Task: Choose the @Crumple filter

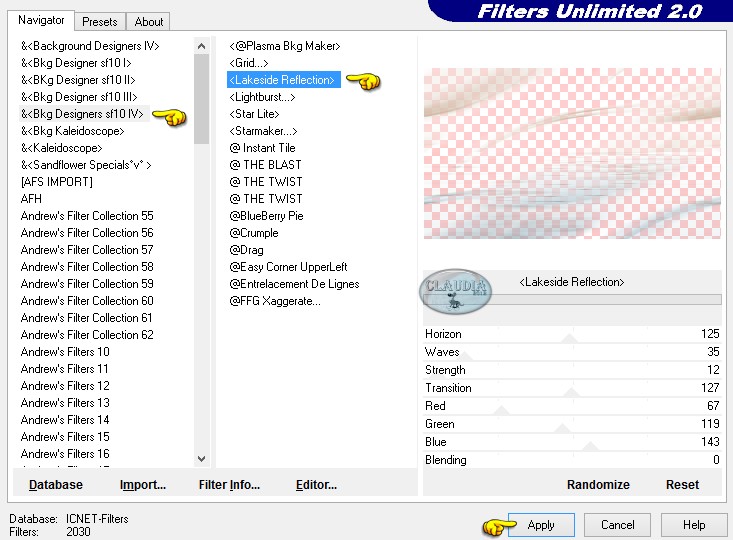Action: 254,233
